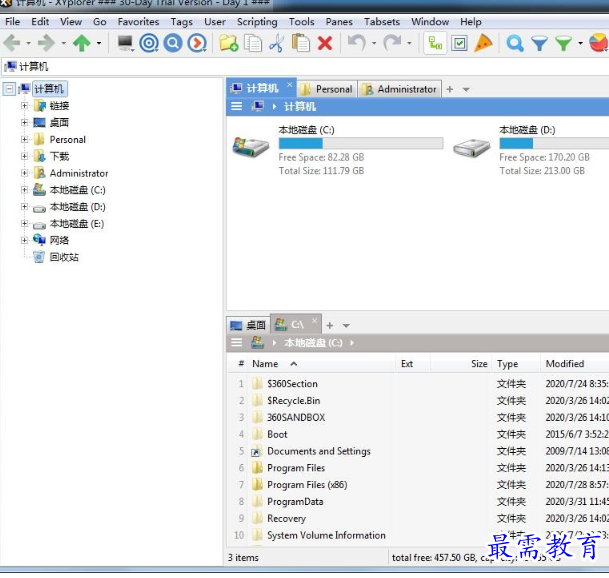Select the Program Files (x86) folder row
This screenshot has height=578, width=609.
pyautogui.click(x=307, y=485)
